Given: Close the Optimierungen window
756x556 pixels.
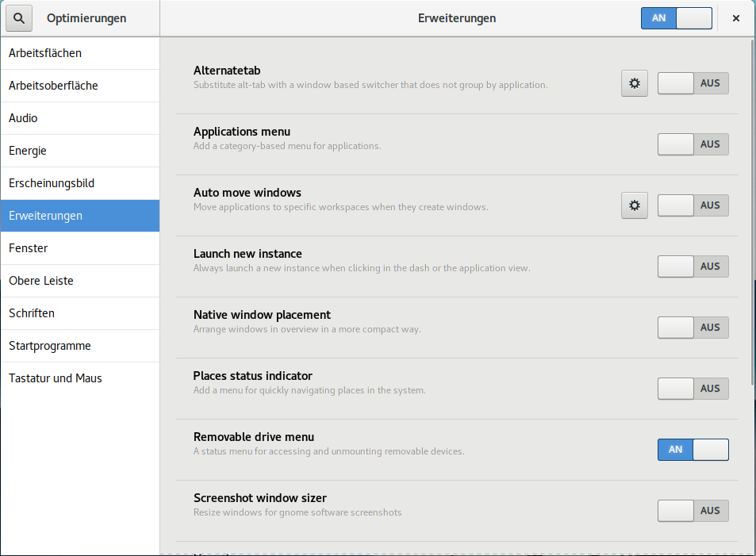Looking at the screenshot, I should tap(736, 18).
